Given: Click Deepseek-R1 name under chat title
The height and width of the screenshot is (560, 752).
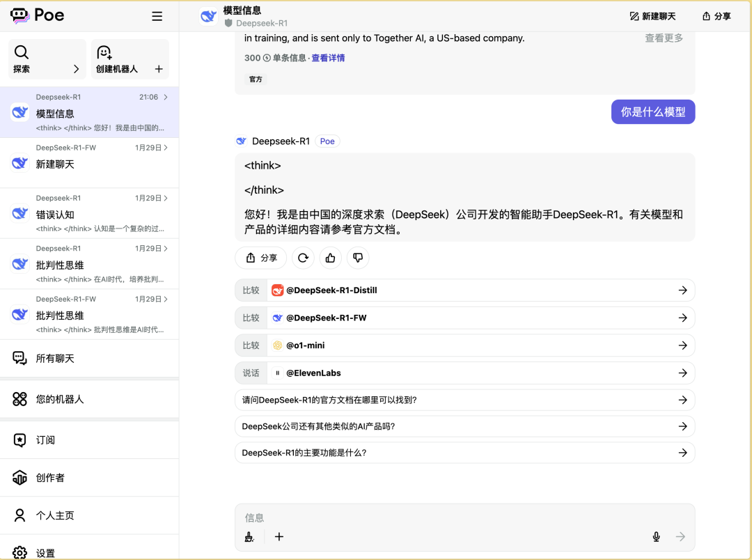Looking at the screenshot, I should tap(261, 23).
